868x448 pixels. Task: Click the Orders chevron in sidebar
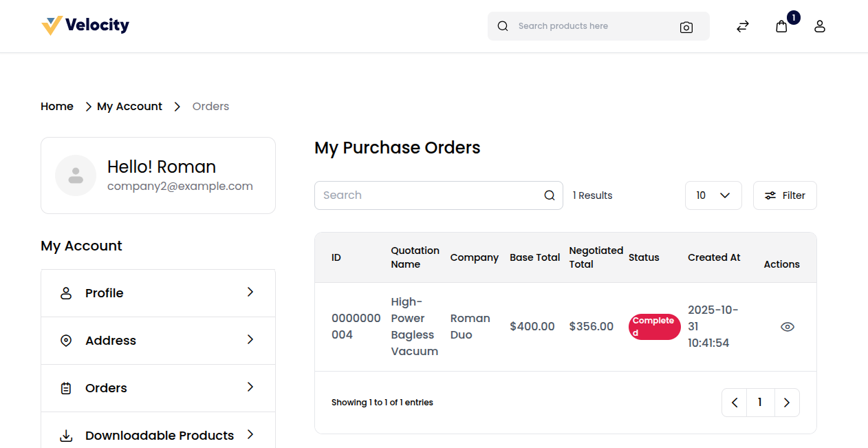coord(250,387)
